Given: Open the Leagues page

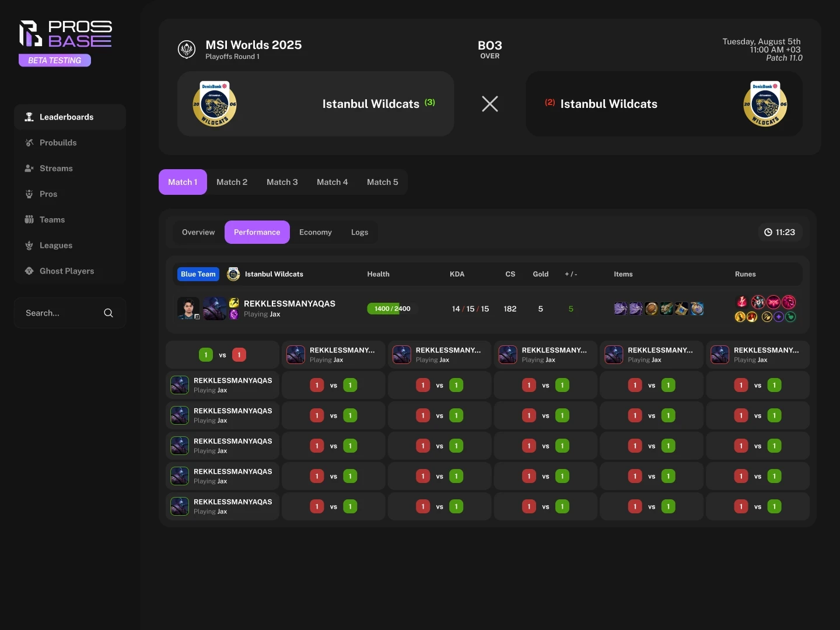Looking at the screenshot, I should (x=70, y=245).
